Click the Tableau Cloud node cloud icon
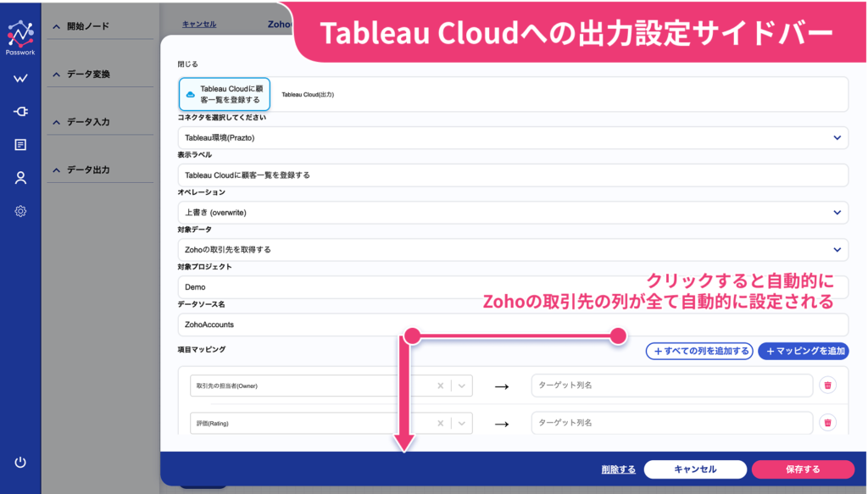The height and width of the screenshot is (494, 868). (x=191, y=95)
